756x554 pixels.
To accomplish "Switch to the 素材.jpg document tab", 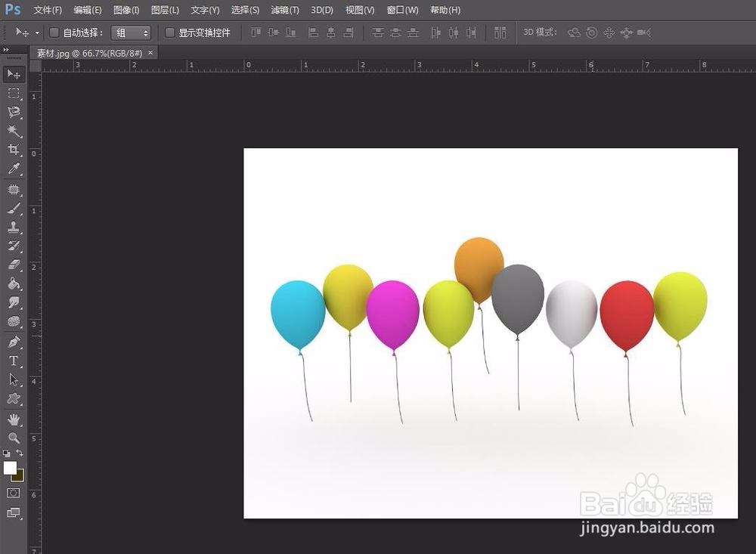I will 89,53.
